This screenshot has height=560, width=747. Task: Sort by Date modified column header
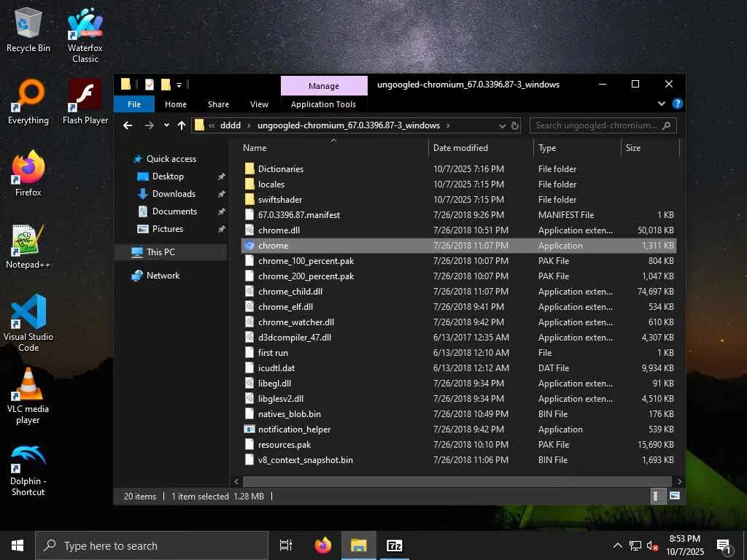pos(481,147)
